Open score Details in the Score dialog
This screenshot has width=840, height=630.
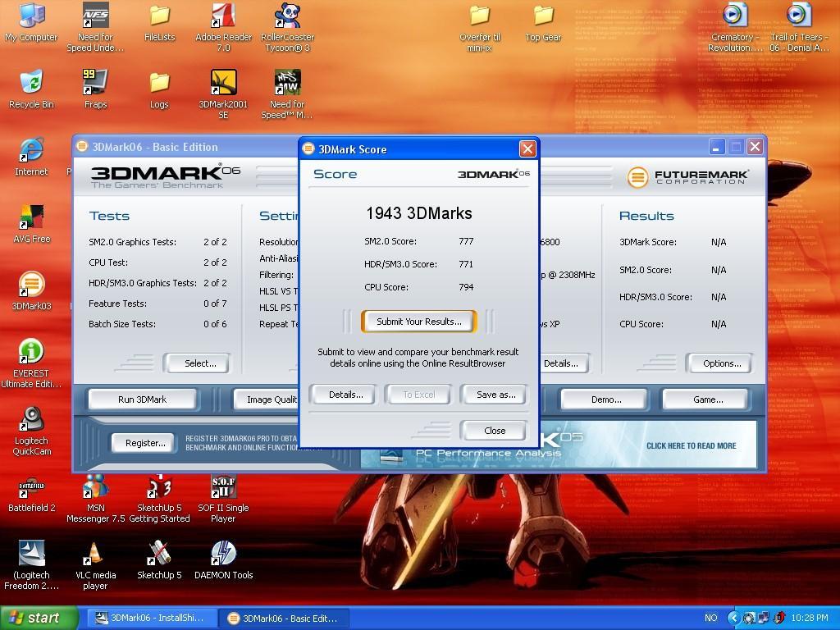[x=345, y=395]
